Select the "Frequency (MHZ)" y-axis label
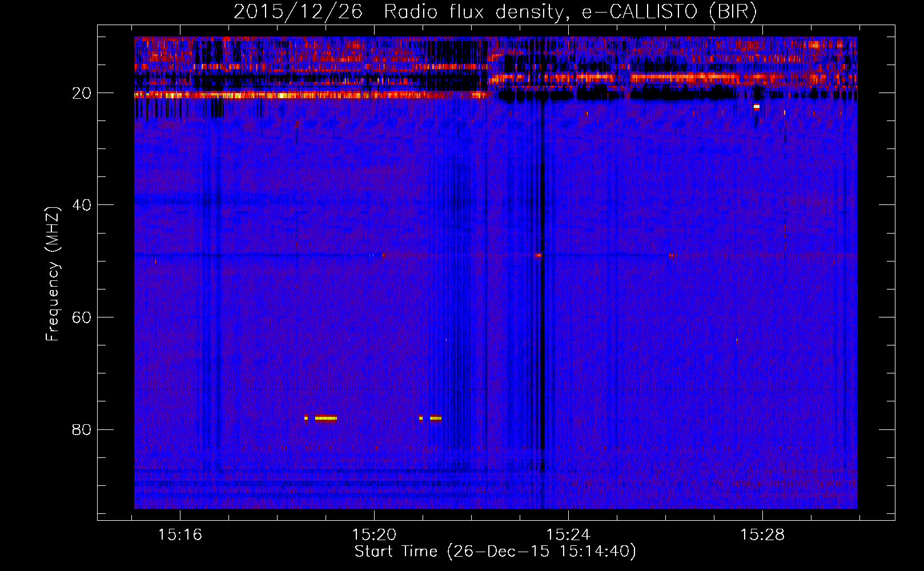 coord(53,274)
